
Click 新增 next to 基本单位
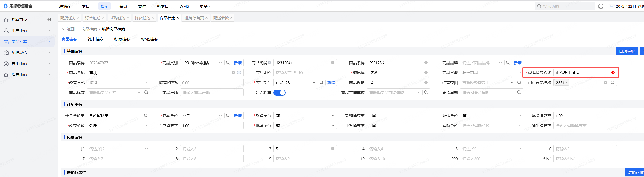pos(238,116)
